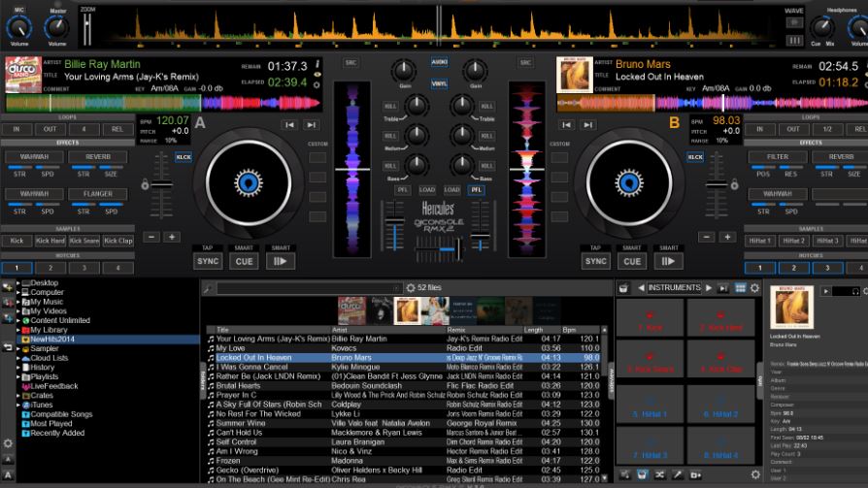Click sampler pencil edit icon
Viewport: 868px width, 488px height.
(x=678, y=474)
